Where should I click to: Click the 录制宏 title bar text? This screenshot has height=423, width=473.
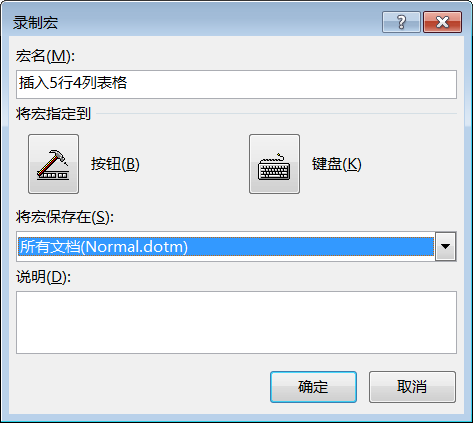coord(35,23)
